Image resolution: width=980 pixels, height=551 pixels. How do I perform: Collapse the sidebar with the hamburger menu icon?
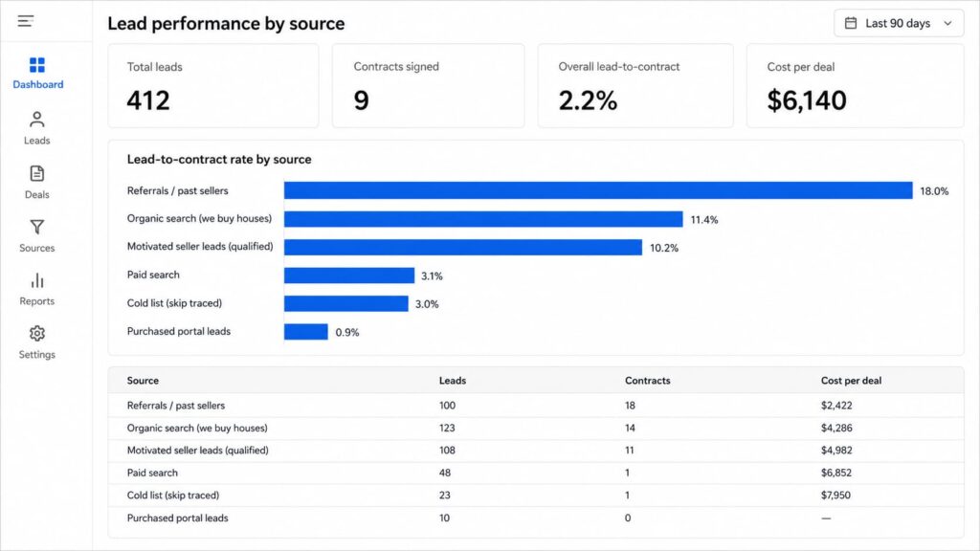point(26,21)
